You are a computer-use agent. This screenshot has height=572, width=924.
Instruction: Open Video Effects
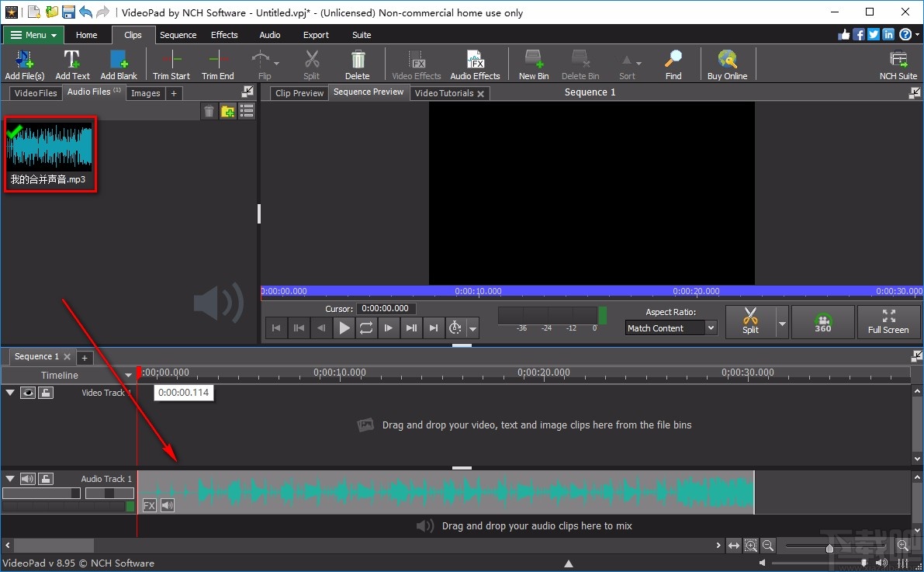[x=416, y=64]
